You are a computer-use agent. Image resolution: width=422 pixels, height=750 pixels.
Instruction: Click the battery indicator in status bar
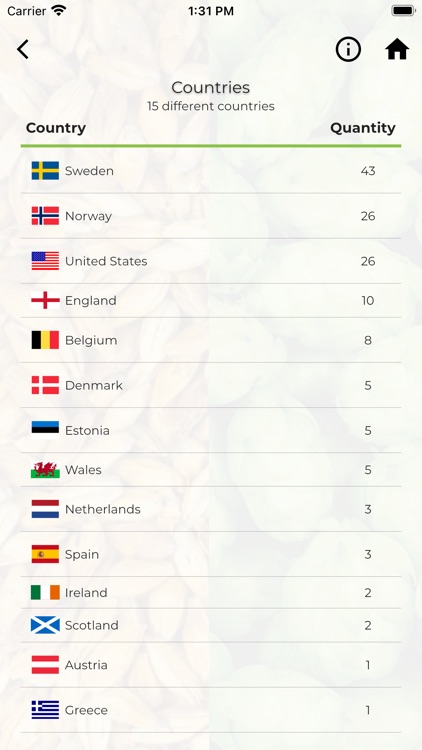click(x=403, y=11)
